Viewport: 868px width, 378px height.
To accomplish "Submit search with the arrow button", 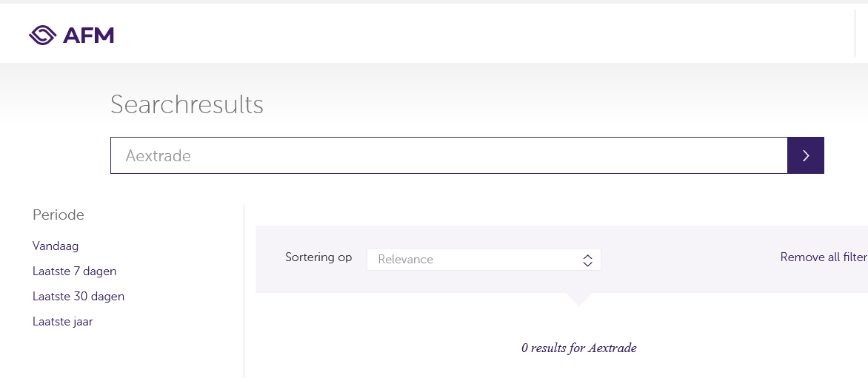I will click(806, 155).
